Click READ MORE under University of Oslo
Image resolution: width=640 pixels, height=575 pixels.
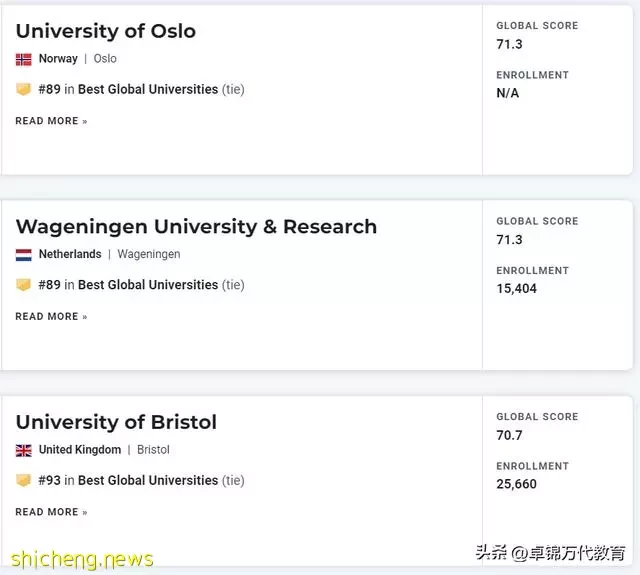click(51, 121)
